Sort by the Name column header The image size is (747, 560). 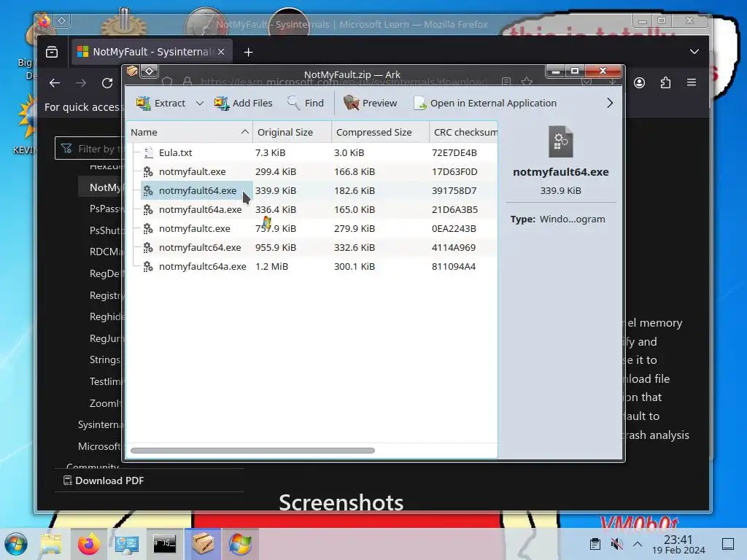click(x=189, y=132)
